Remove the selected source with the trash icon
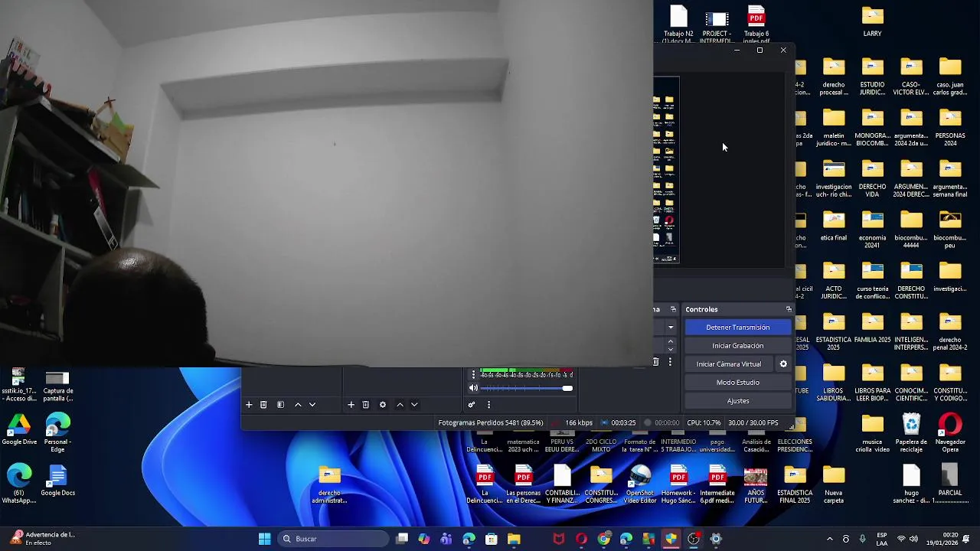Viewport: 980px width, 551px height. (x=365, y=405)
